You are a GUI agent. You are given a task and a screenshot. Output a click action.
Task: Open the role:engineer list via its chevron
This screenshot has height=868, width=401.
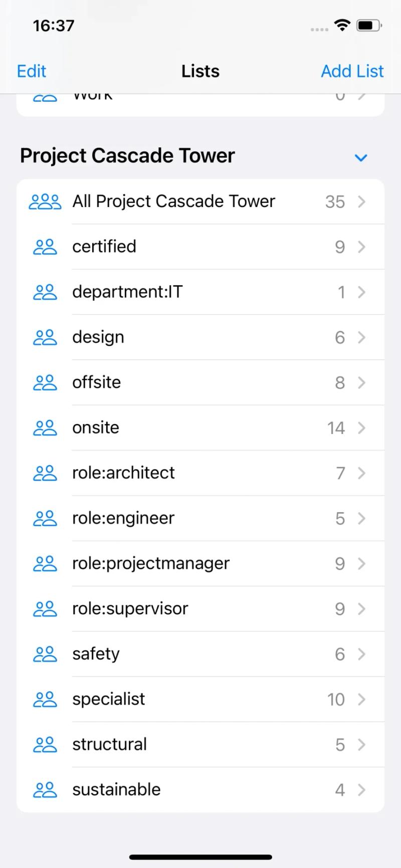click(362, 518)
